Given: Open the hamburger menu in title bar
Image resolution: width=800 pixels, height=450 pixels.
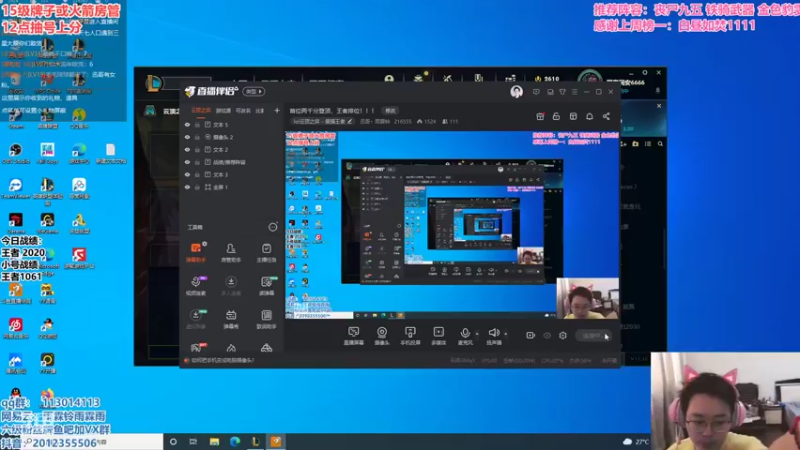Looking at the screenshot, I should coord(574,92).
